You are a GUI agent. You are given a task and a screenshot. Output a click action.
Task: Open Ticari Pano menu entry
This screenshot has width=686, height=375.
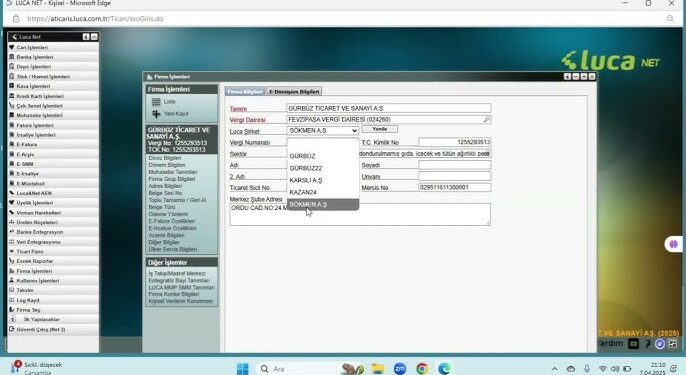53,252
